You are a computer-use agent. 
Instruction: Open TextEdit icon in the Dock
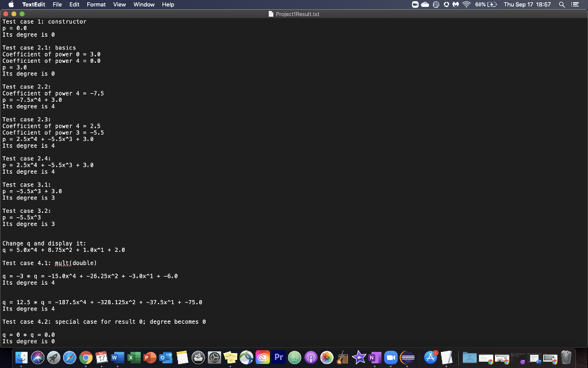point(447,358)
